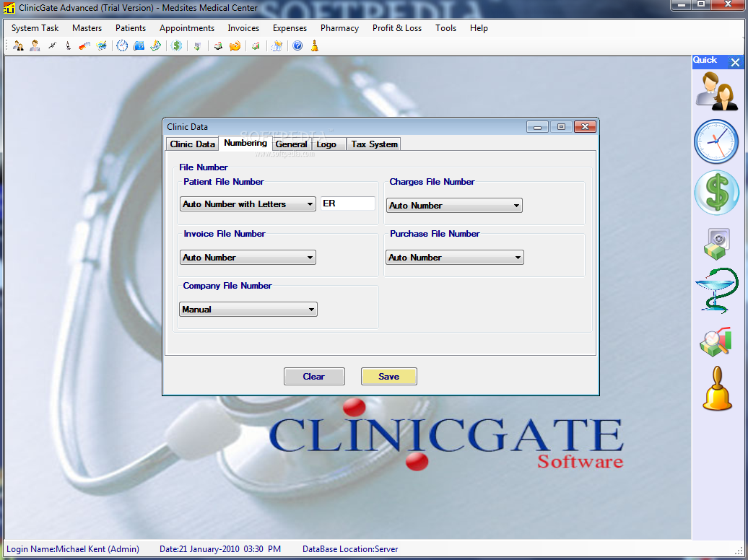Click the Clear button
The height and width of the screenshot is (560, 748).
coord(314,377)
